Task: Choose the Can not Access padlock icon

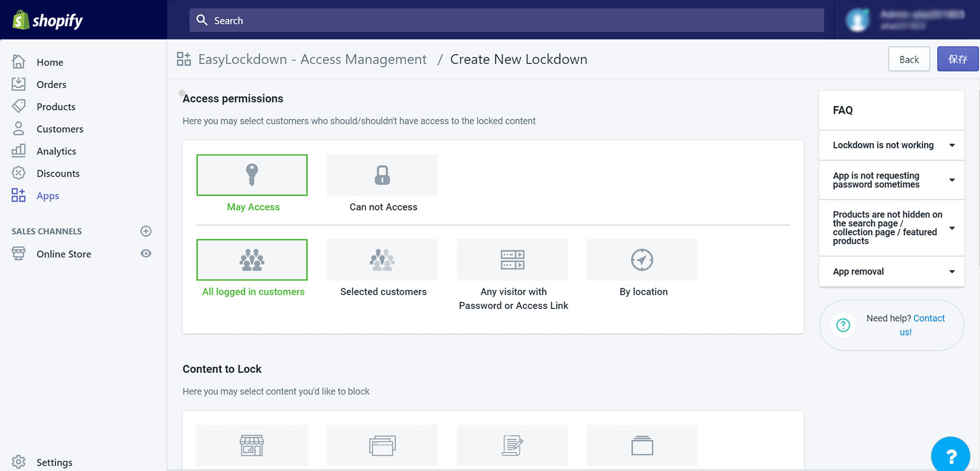Action: point(382,175)
